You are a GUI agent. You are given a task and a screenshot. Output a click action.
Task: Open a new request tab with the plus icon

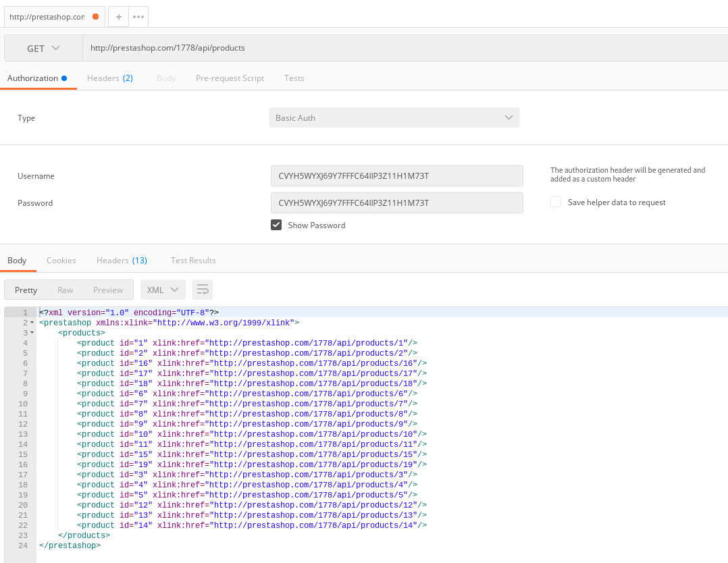click(x=118, y=16)
